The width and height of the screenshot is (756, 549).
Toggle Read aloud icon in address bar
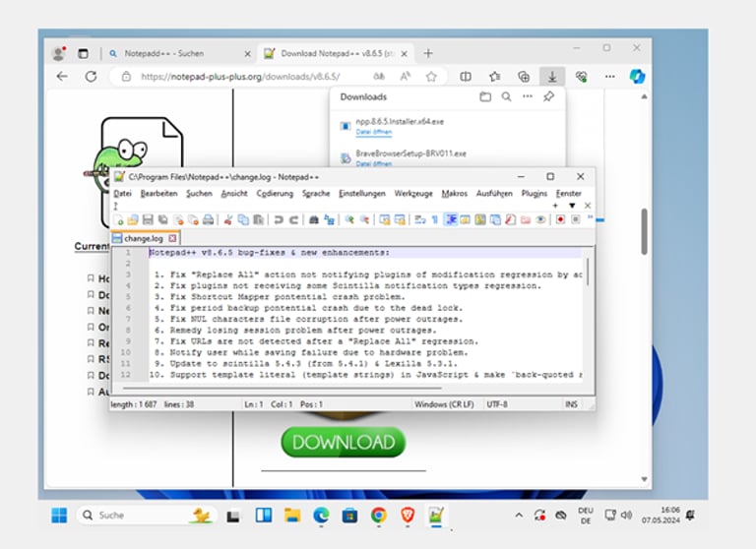pyautogui.click(x=406, y=76)
